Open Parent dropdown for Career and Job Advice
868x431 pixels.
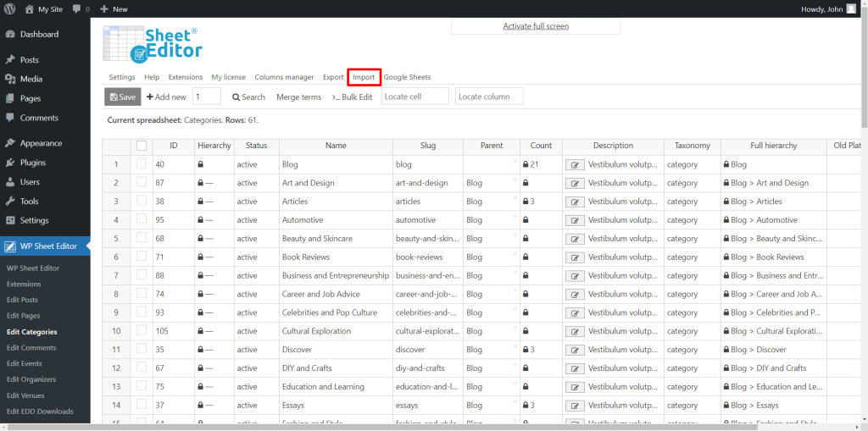pos(515,291)
